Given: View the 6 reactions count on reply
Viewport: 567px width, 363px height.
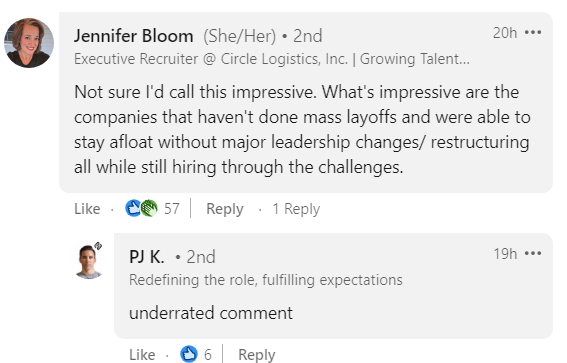Looking at the screenshot, I should click(208, 355).
